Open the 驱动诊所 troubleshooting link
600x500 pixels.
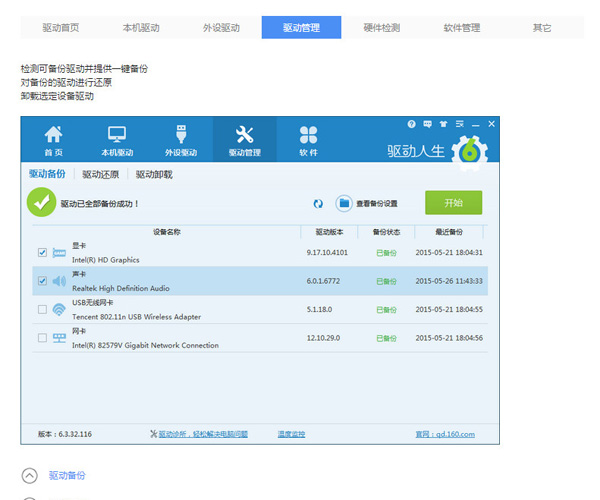[x=203, y=434]
